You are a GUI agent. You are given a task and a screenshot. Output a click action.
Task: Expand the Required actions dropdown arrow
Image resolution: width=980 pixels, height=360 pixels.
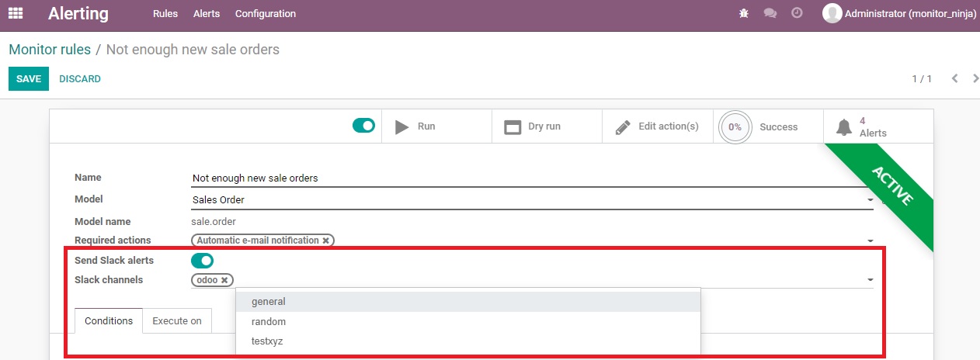(x=870, y=241)
